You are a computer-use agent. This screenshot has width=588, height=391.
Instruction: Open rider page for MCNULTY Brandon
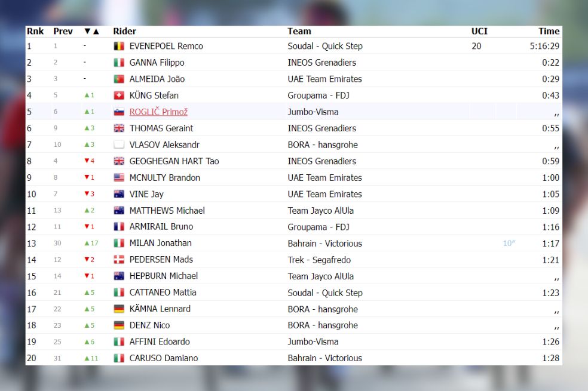pyautogui.click(x=164, y=178)
